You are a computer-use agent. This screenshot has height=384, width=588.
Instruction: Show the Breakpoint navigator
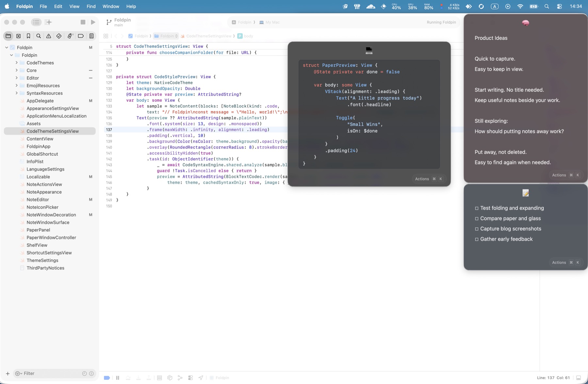[81, 36]
